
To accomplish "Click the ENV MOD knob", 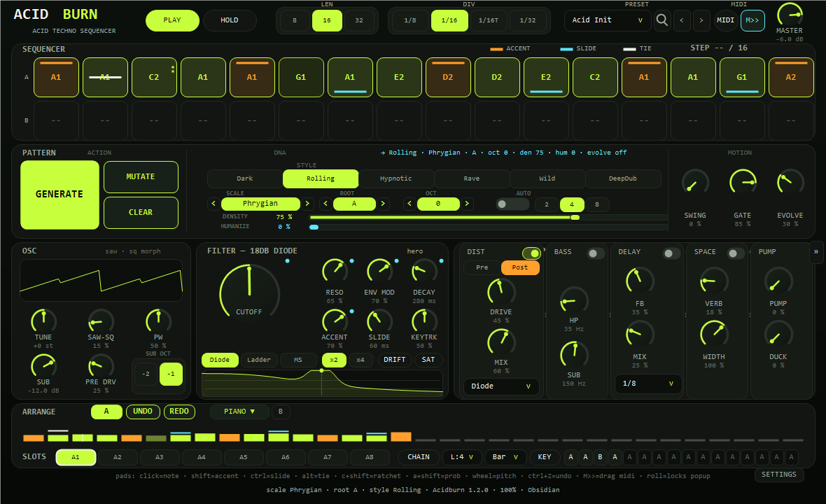I will pyautogui.click(x=379, y=272).
